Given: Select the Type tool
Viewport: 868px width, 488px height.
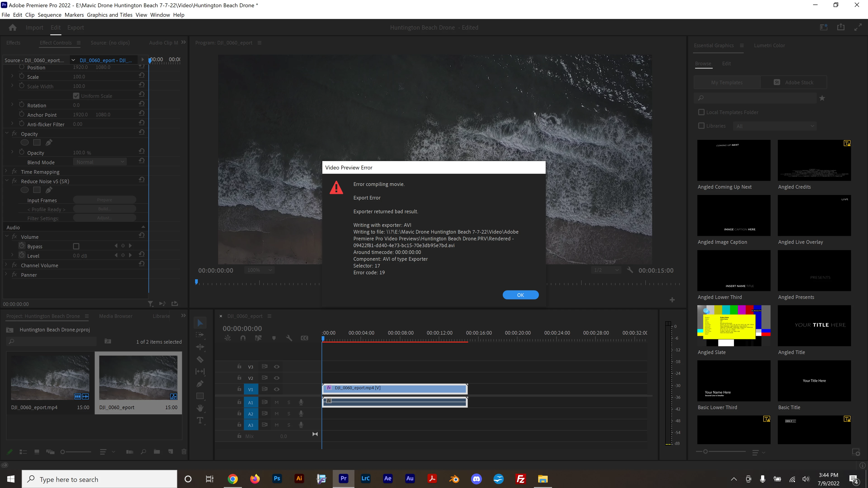Looking at the screenshot, I should (x=200, y=420).
